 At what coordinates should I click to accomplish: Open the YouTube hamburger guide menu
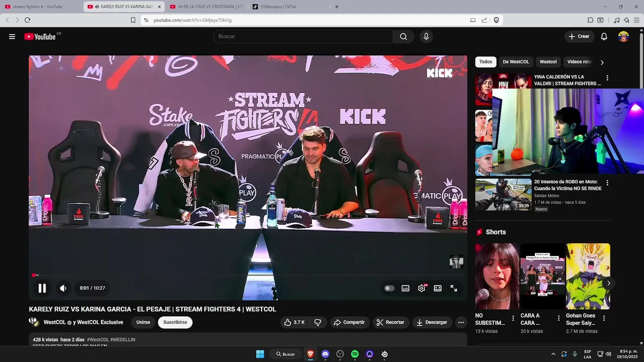(x=12, y=36)
